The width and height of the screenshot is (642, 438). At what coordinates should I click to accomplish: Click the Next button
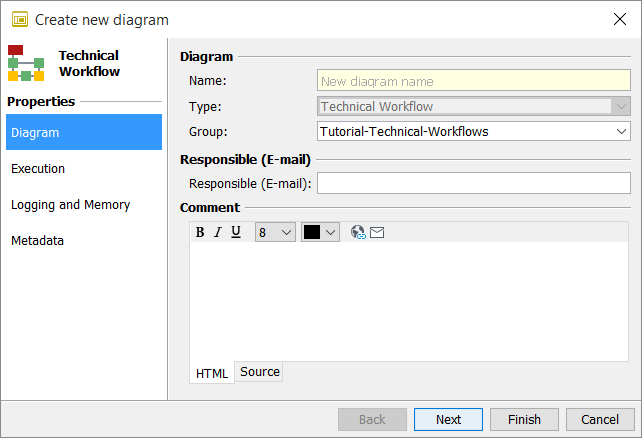[448, 420]
